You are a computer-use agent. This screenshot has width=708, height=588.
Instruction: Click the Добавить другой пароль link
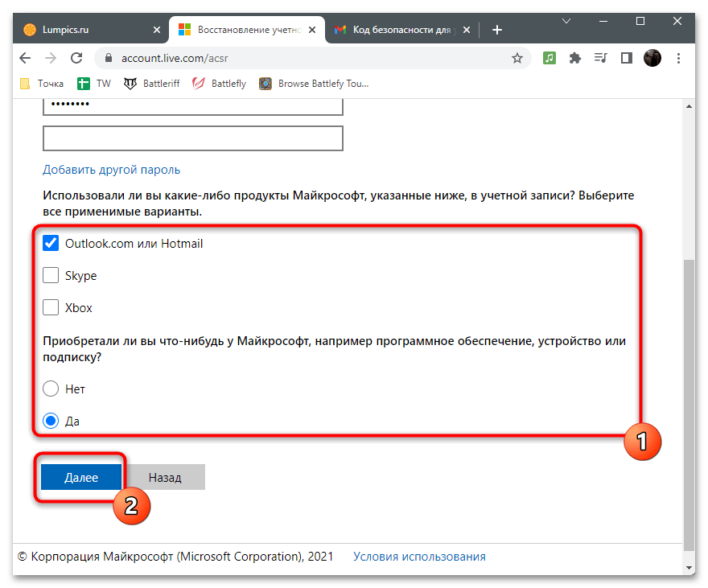(111, 170)
